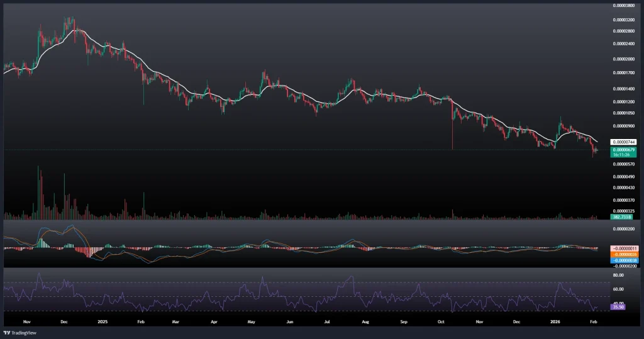Viewport: 644px width, 339px height.
Task: Click the Sep label on the time axis
Action: point(404,320)
